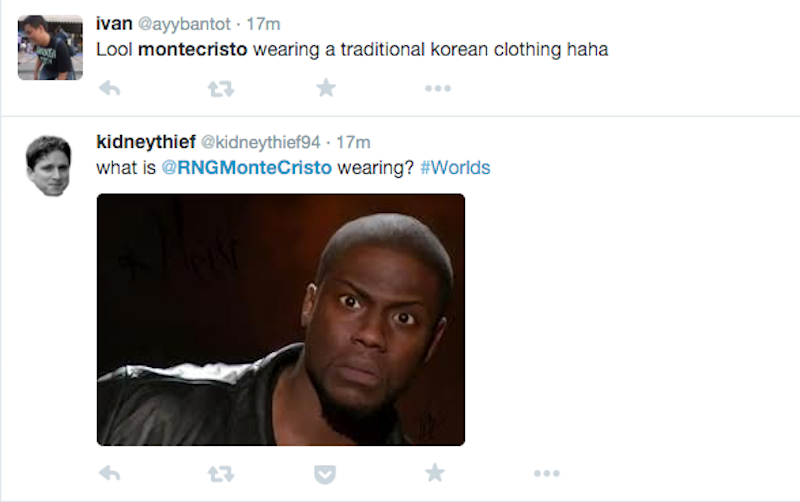
Task: Open kidneythief display name link
Action: pyautogui.click(x=146, y=142)
